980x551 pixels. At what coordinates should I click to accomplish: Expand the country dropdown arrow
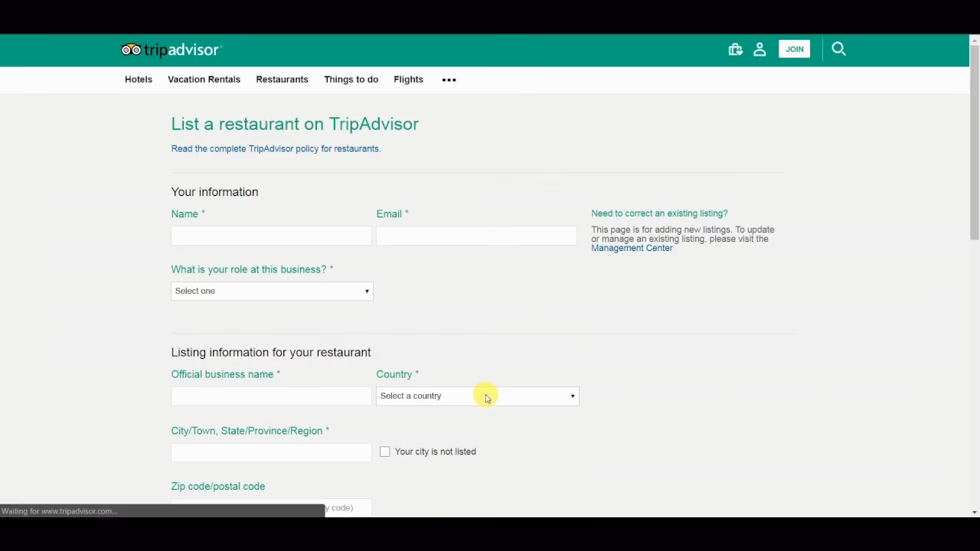pos(572,396)
